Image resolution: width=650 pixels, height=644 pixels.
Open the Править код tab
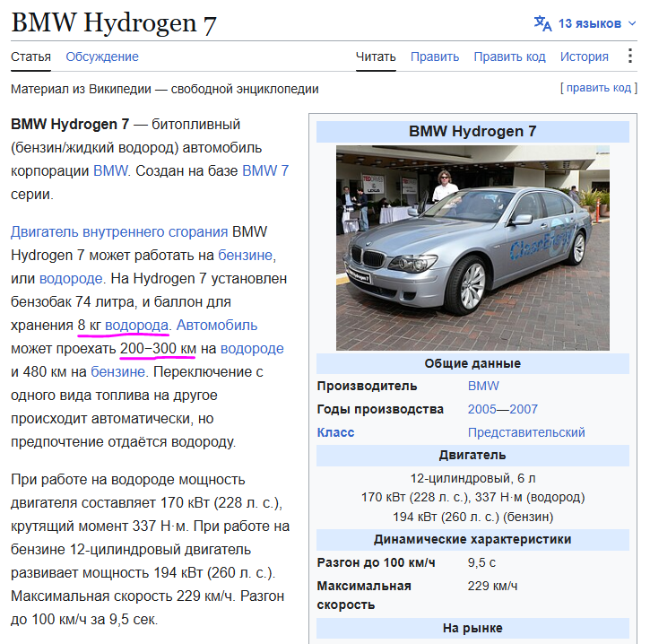pyautogui.click(x=509, y=57)
